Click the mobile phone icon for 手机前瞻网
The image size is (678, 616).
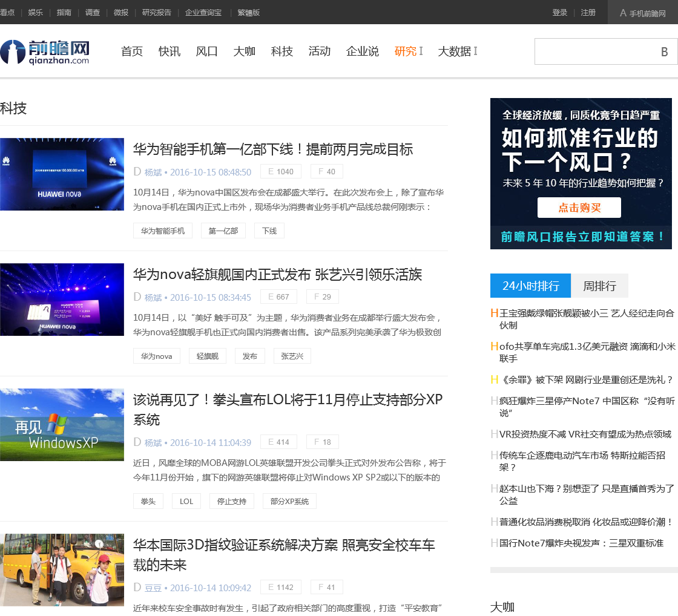(623, 13)
